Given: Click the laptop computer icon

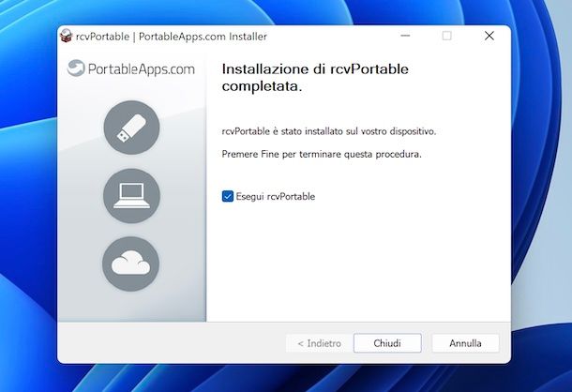Looking at the screenshot, I should pyautogui.click(x=131, y=196).
